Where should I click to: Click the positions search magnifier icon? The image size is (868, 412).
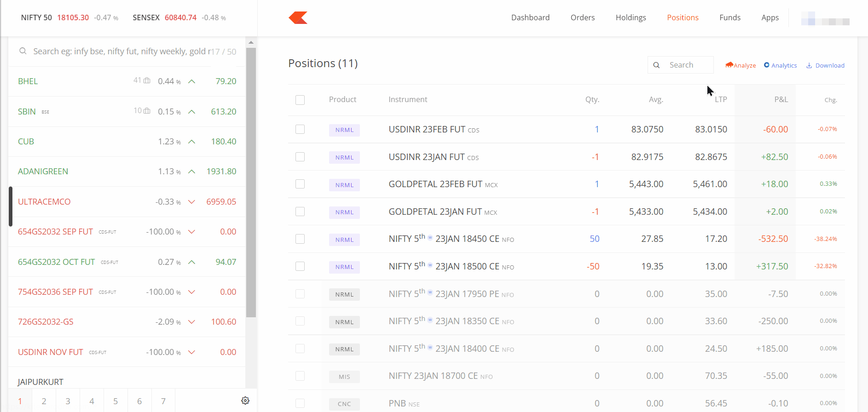click(656, 65)
